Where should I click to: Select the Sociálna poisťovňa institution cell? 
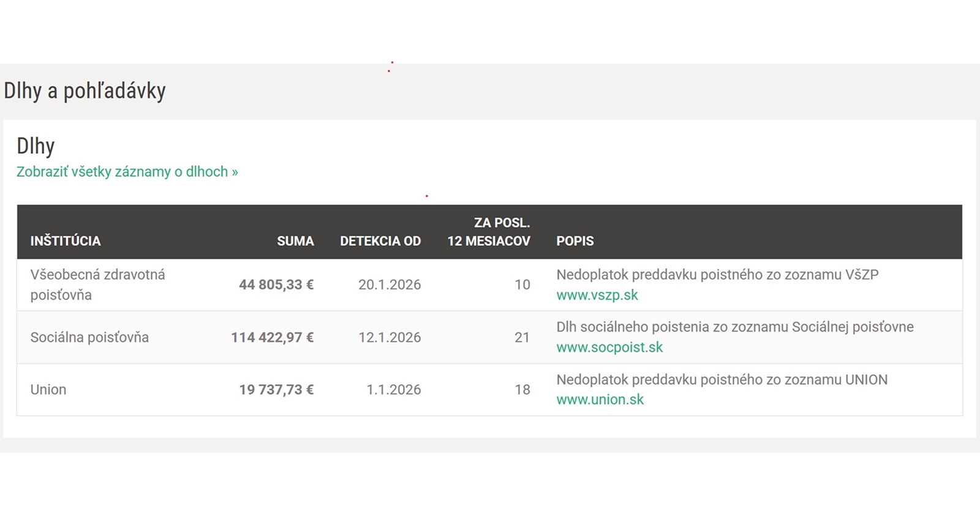(x=89, y=337)
